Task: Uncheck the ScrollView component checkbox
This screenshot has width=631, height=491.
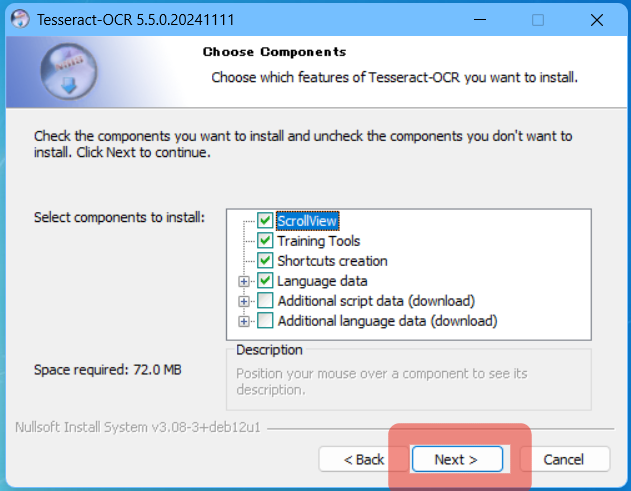Action: pos(265,221)
